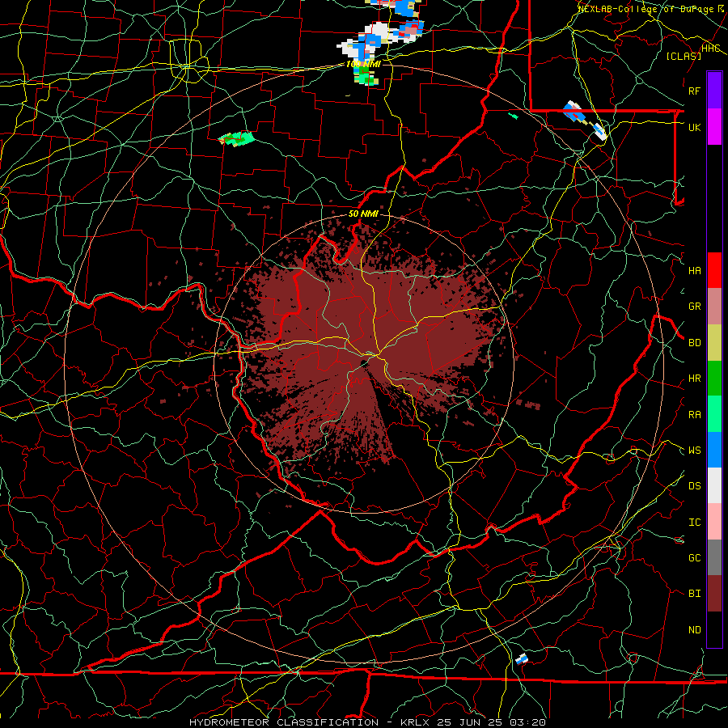Image resolution: width=728 pixels, height=728 pixels.
Task: Click the DS legend label
Action: 694,486
